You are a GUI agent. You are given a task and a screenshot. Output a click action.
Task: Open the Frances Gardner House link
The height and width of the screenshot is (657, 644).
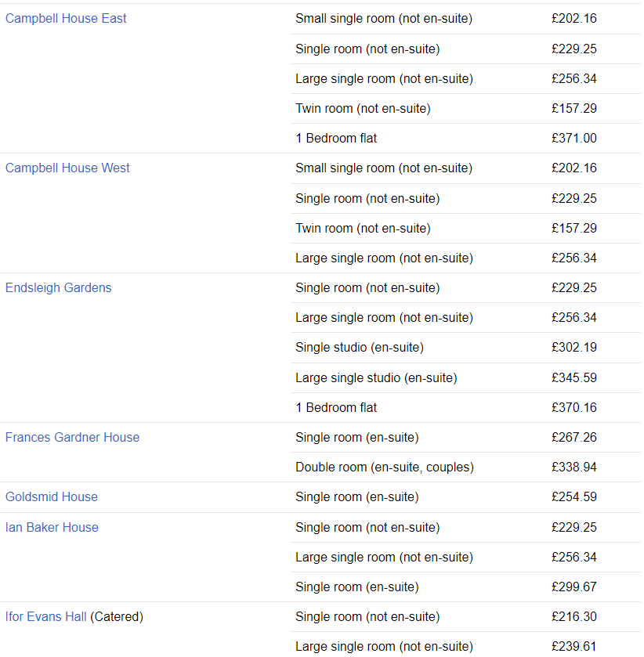pos(72,438)
